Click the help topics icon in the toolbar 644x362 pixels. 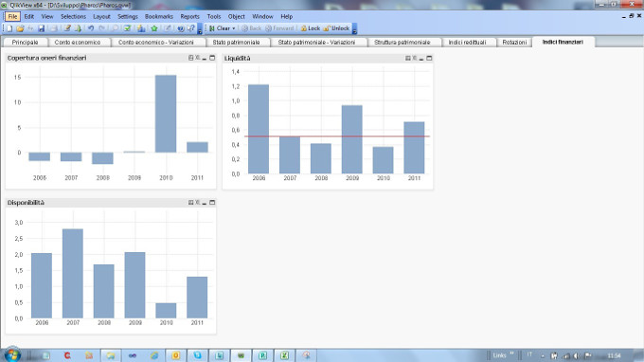click(180, 28)
